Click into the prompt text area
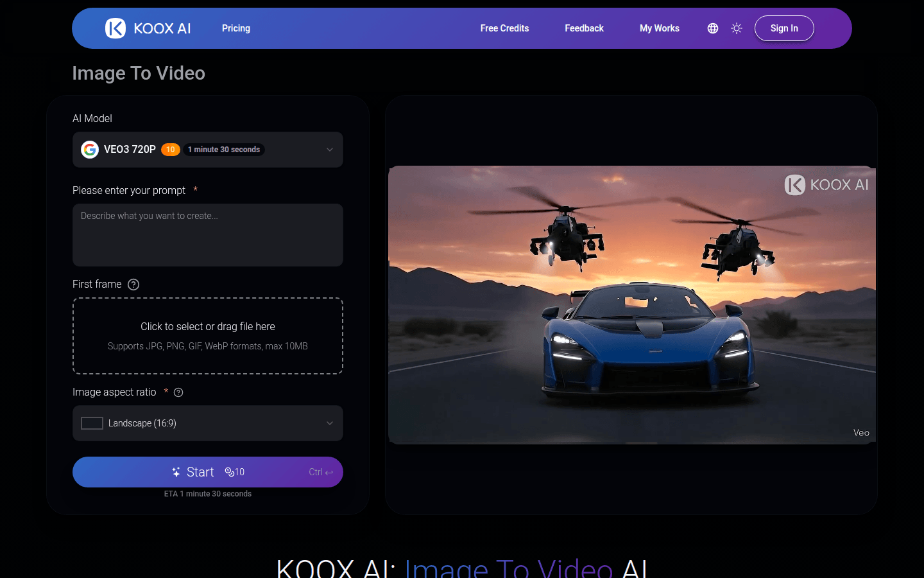This screenshot has height=578, width=924. [207, 235]
